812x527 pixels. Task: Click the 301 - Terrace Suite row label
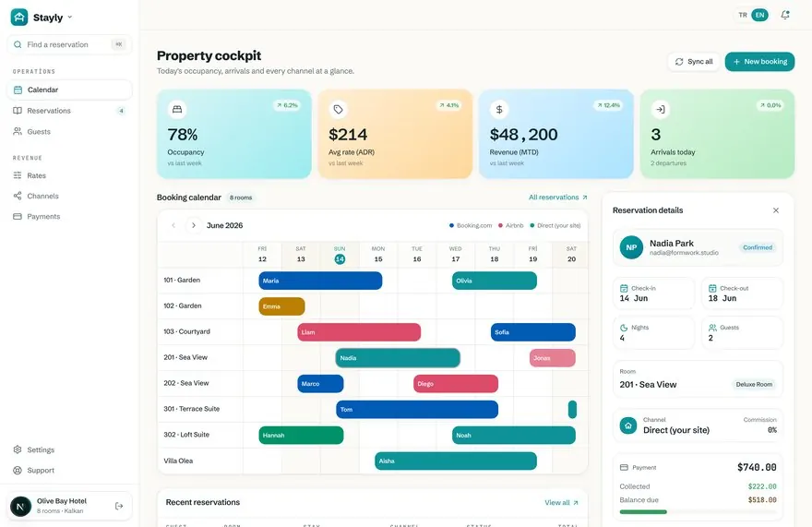coord(192,409)
